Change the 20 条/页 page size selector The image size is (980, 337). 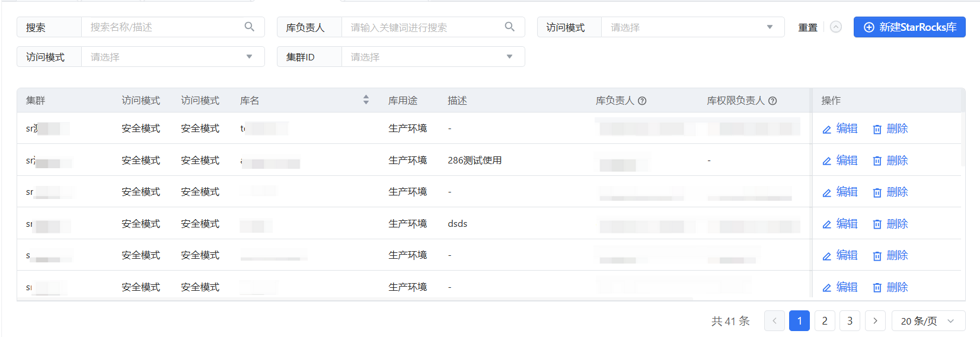(928, 321)
